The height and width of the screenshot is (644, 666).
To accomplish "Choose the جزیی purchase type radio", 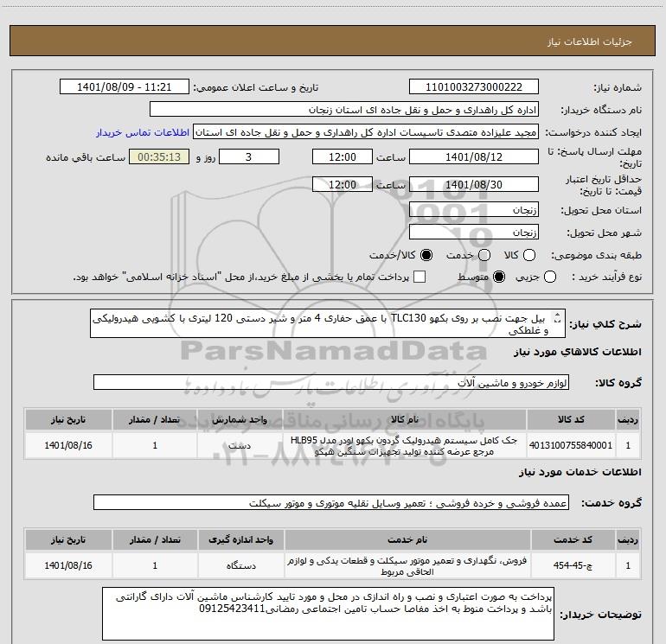I will 550,277.
